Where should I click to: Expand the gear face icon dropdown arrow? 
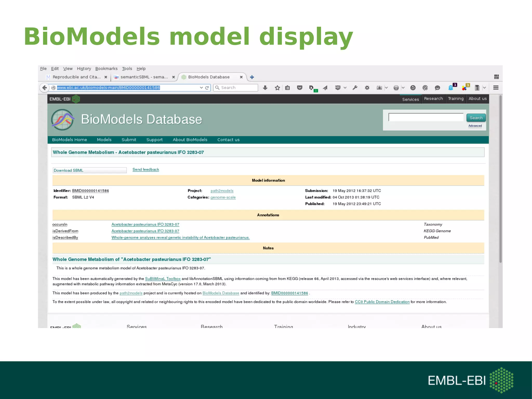(403, 88)
